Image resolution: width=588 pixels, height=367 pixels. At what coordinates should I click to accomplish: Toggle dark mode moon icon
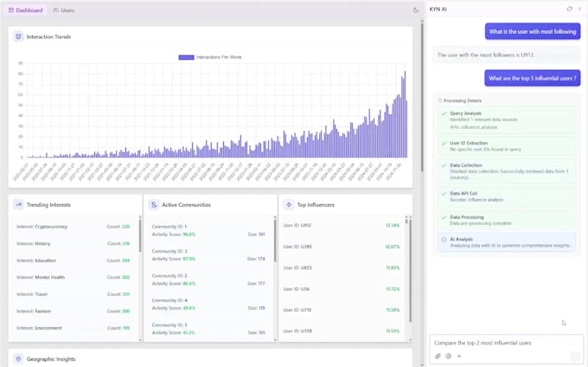416,10
